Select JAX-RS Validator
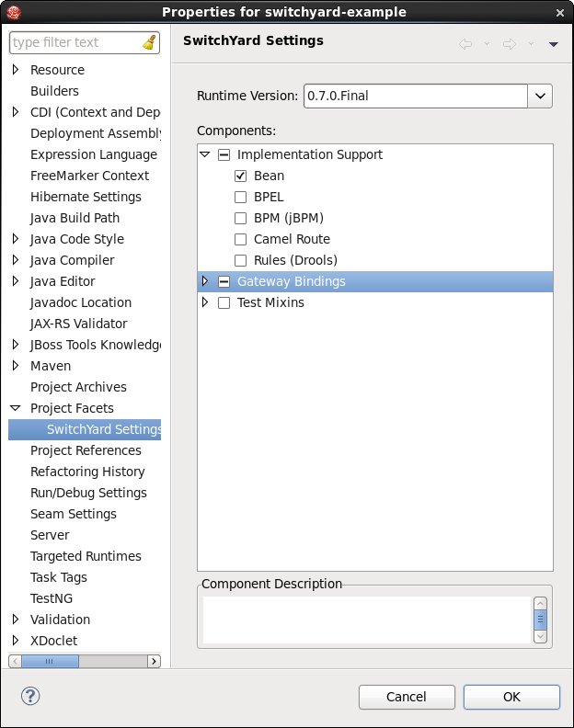 click(x=78, y=324)
